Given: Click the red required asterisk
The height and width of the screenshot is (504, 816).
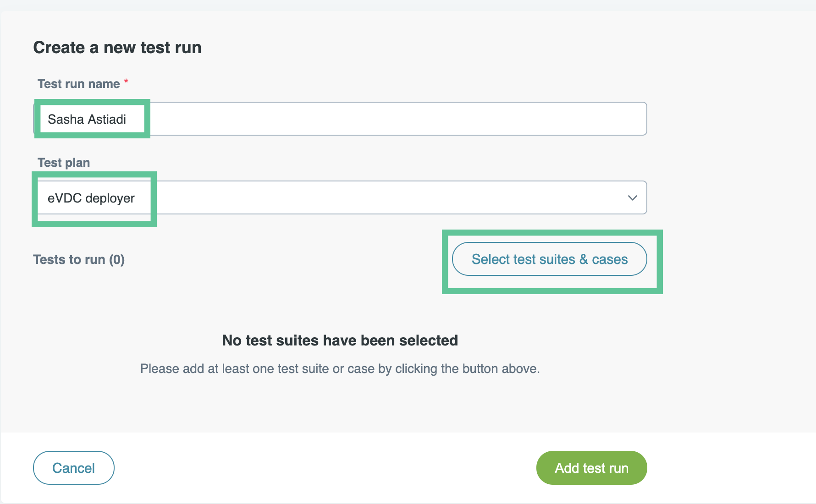Looking at the screenshot, I should 126,82.
